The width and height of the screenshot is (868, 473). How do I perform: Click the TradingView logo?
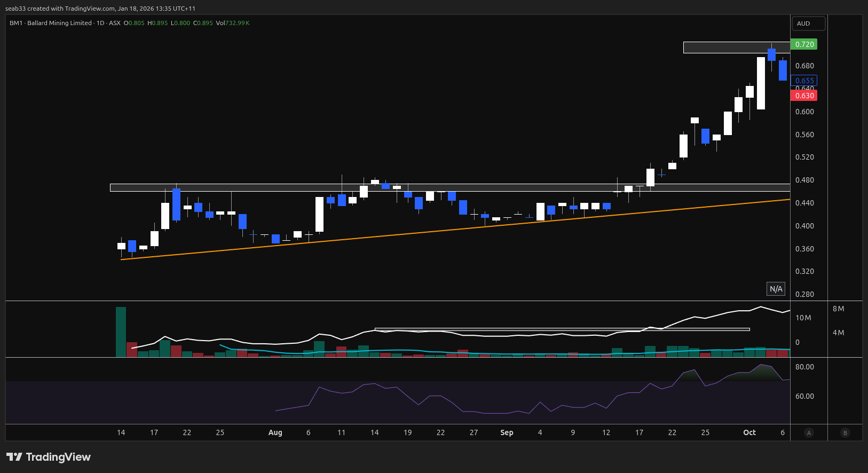coord(49,457)
